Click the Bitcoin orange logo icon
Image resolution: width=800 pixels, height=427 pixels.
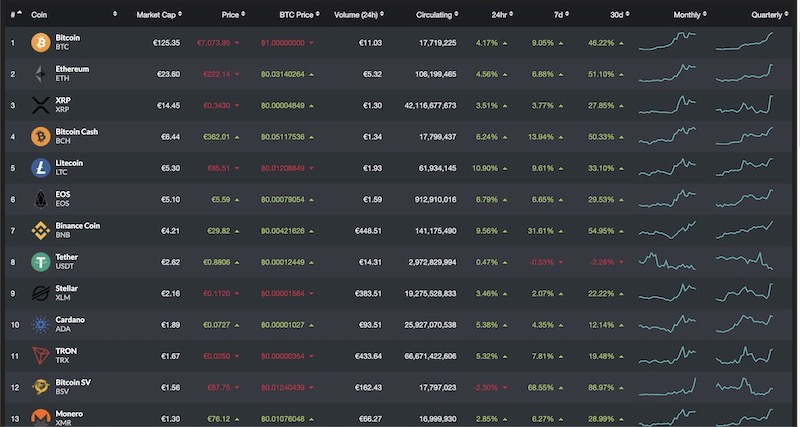(x=41, y=42)
